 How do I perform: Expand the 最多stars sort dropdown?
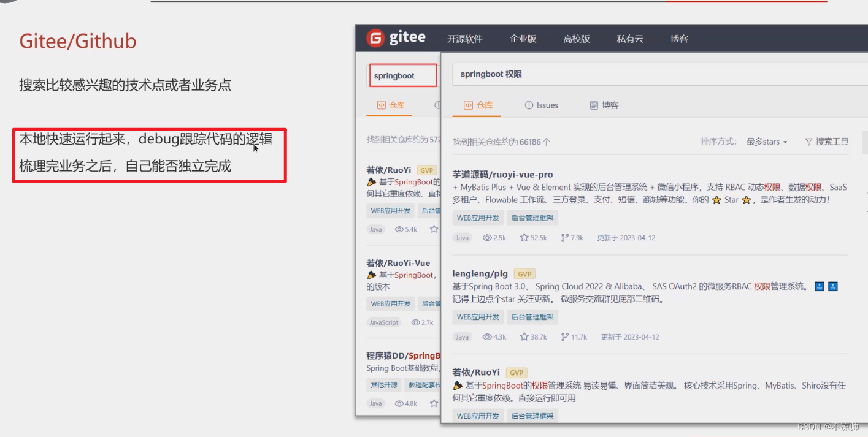coord(767,142)
